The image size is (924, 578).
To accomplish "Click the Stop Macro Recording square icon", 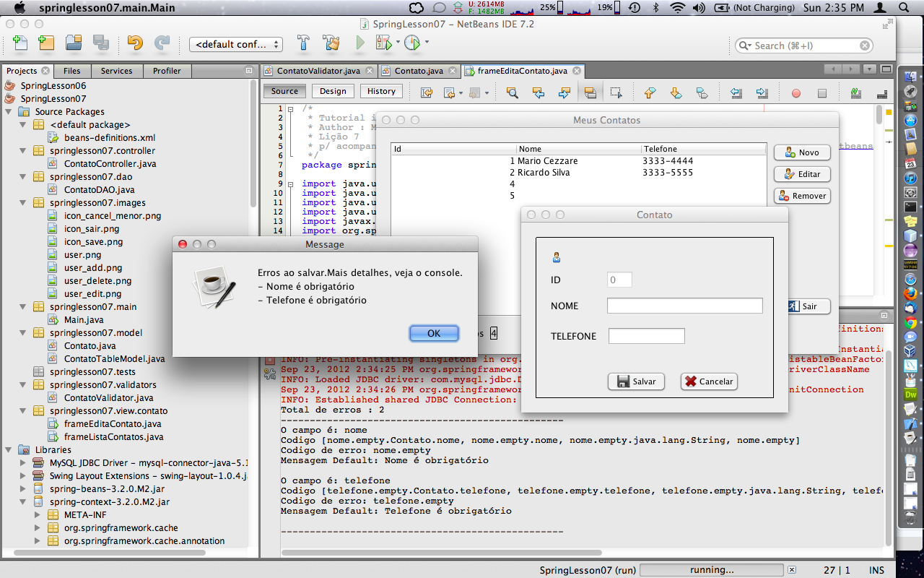I will (x=822, y=93).
